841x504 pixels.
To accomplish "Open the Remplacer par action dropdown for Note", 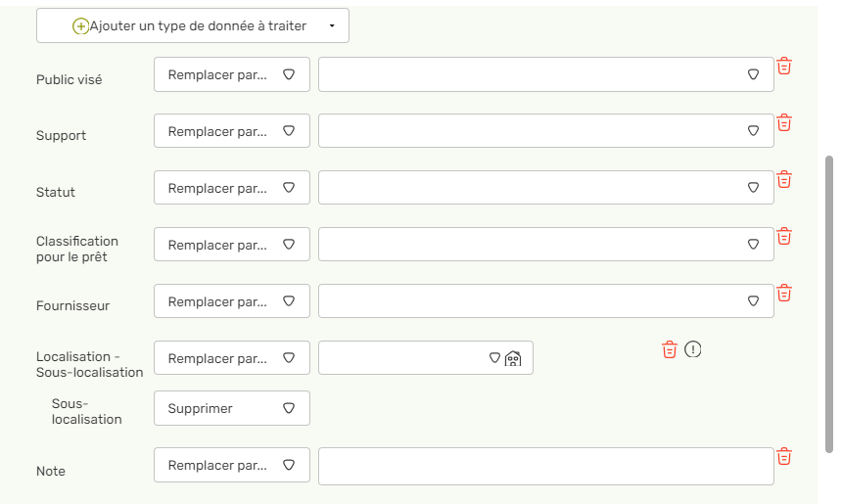I will [232, 465].
